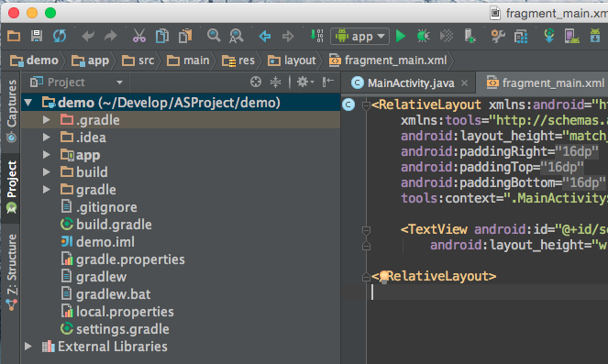Fold the TextView tag in gutter
608x364 pixels.
tap(366, 230)
